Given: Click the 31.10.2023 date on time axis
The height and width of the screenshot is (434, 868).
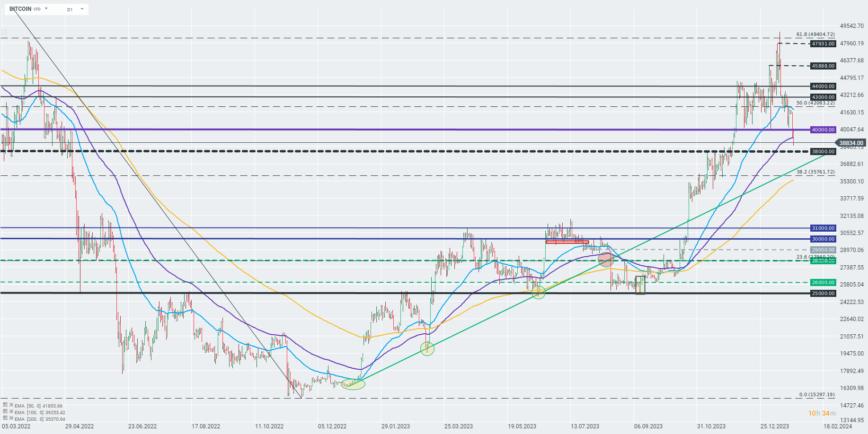Looking at the screenshot, I should (711, 426).
